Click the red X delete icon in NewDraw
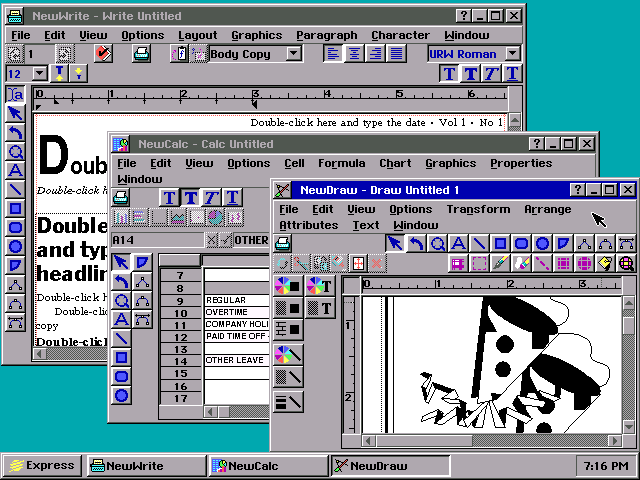 pyautogui.click(x=376, y=263)
